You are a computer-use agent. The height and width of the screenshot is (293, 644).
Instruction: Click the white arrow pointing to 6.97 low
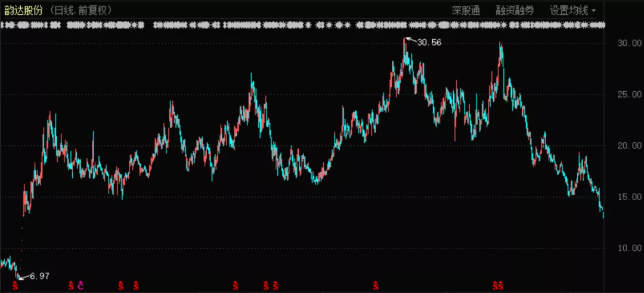(x=22, y=277)
